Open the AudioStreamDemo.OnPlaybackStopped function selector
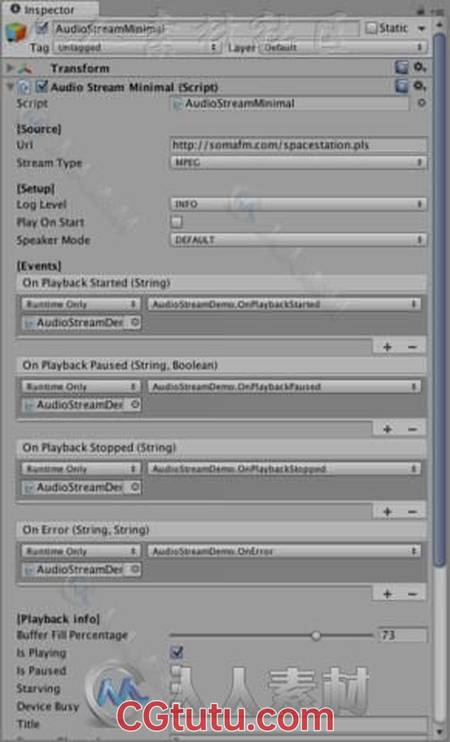 (x=284, y=469)
